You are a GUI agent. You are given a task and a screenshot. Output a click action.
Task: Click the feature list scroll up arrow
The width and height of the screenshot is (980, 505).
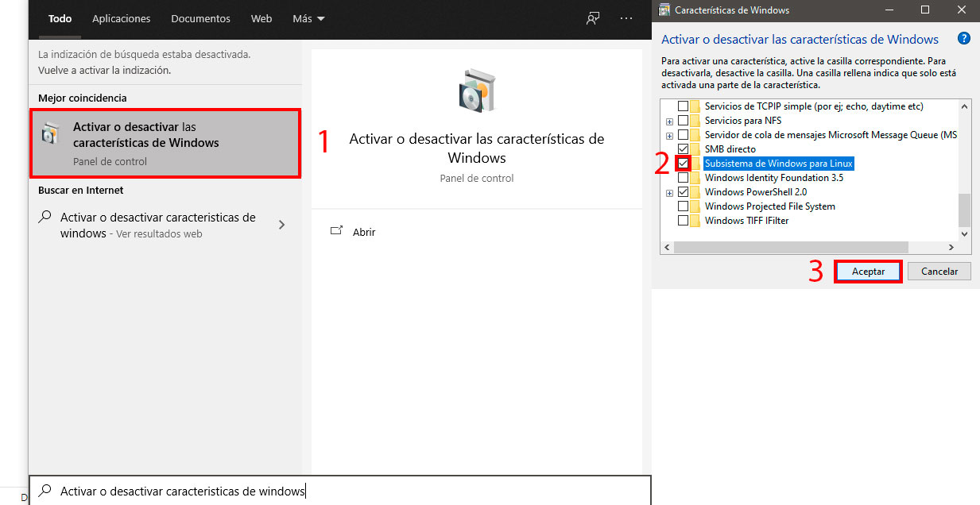[965, 106]
